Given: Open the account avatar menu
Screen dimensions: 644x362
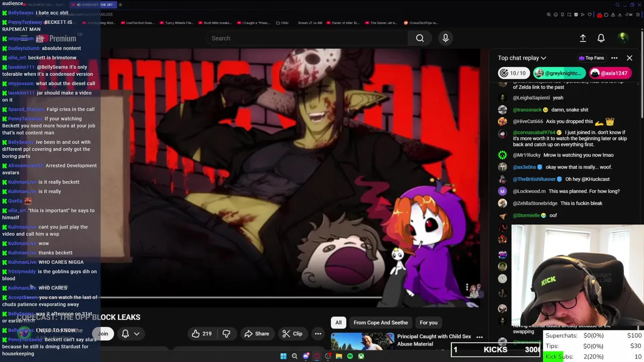Looking at the screenshot, I should tap(622, 38).
